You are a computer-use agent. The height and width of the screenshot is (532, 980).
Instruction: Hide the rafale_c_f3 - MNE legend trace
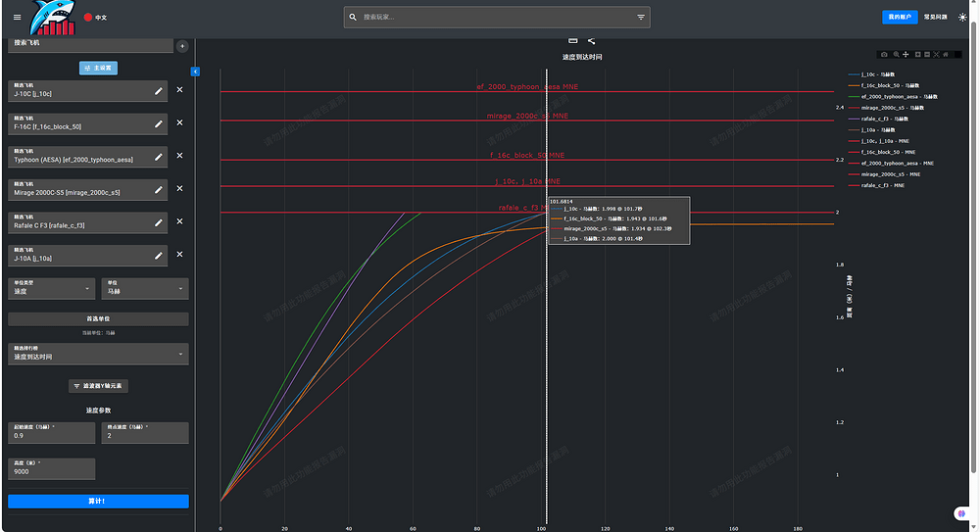[x=882, y=185]
